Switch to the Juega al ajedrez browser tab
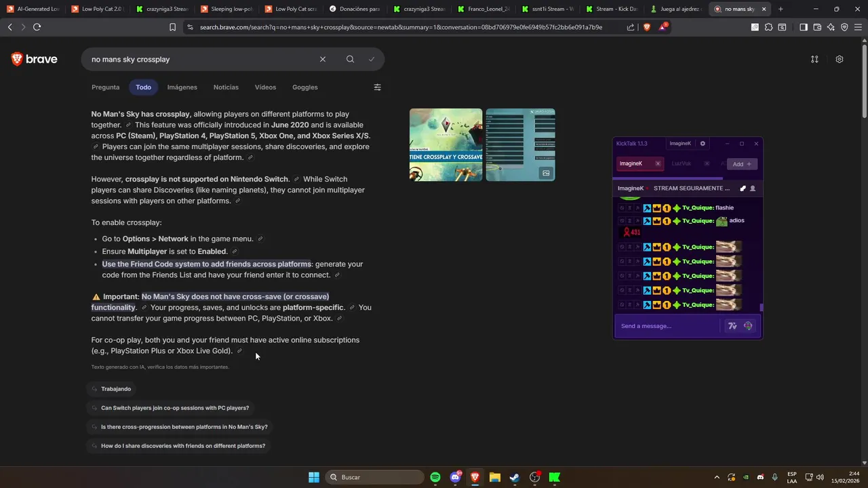 pyautogui.click(x=675, y=9)
